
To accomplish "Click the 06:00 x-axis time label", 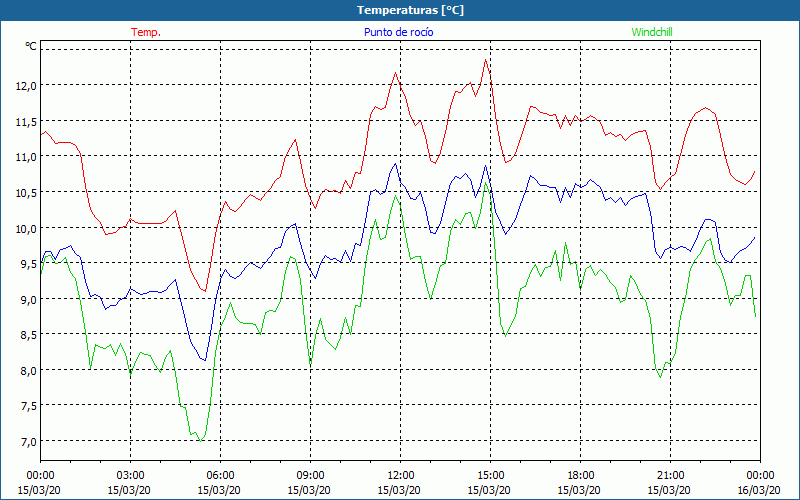I will (x=220, y=476).
